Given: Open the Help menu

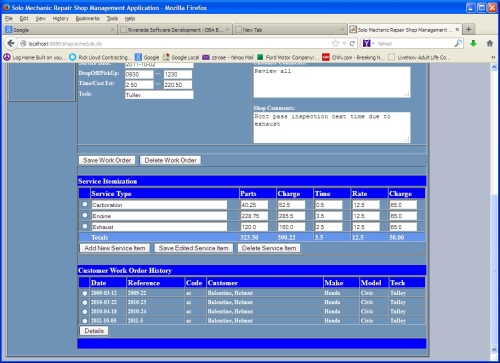Looking at the screenshot, I should (130, 18).
